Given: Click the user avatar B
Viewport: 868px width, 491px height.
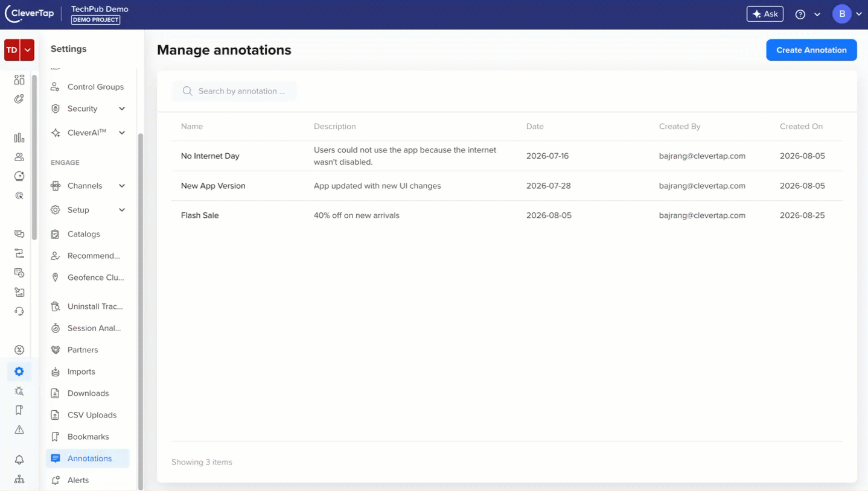Looking at the screenshot, I should [x=842, y=14].
